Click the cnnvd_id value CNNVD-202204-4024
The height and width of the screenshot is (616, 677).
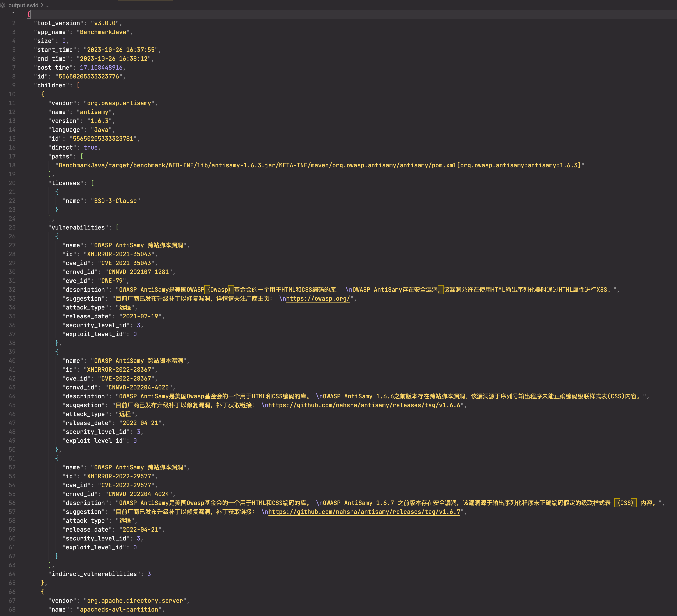(138, 494)
